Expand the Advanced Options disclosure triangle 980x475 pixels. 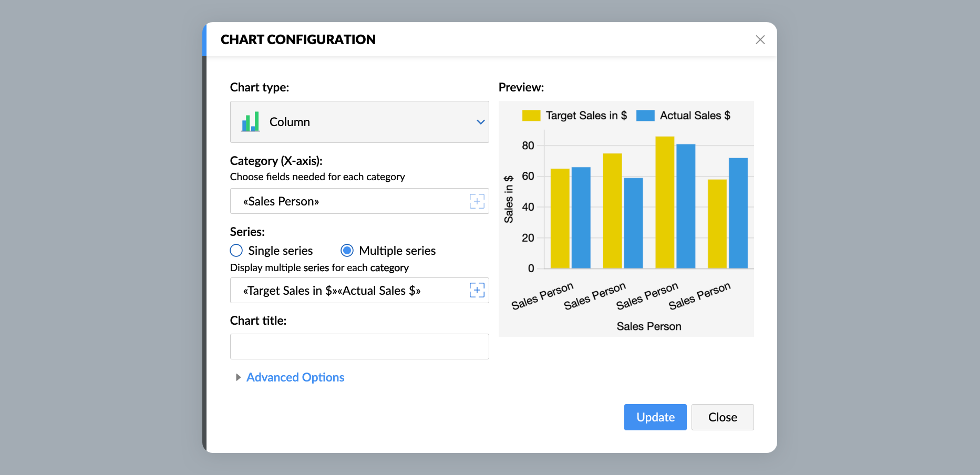pyautogui.click(x=238, y=377)
